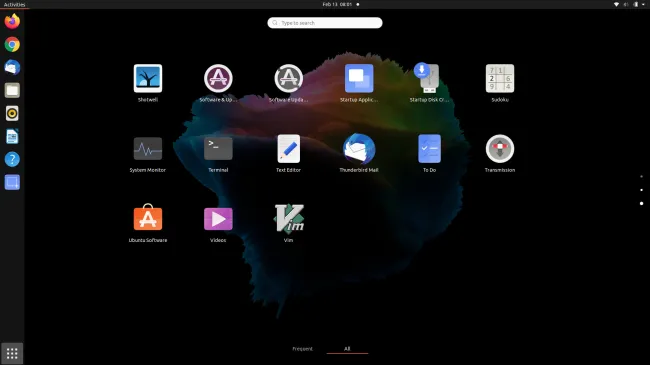Open the system status menu arrow
This screenshot has width=650, height=365.
643,5
